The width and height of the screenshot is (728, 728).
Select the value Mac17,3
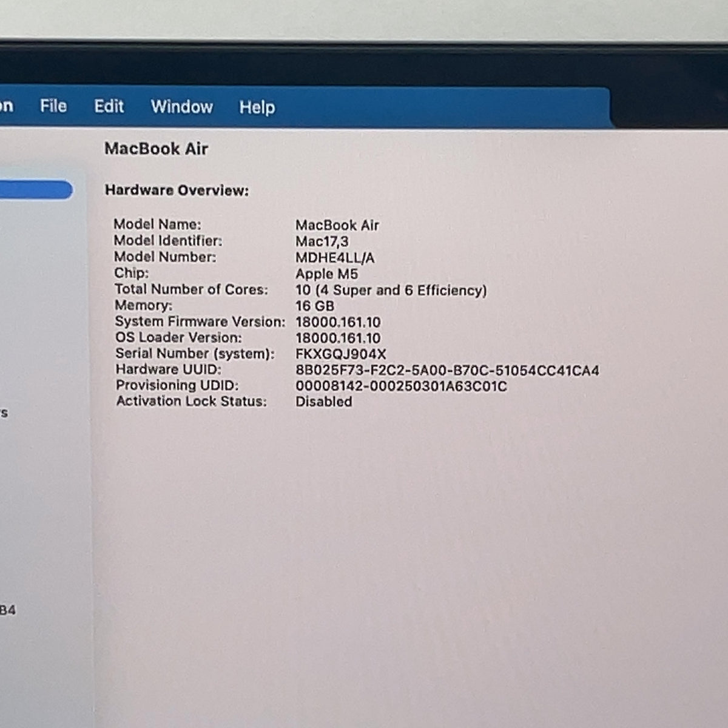pos(322,242)
